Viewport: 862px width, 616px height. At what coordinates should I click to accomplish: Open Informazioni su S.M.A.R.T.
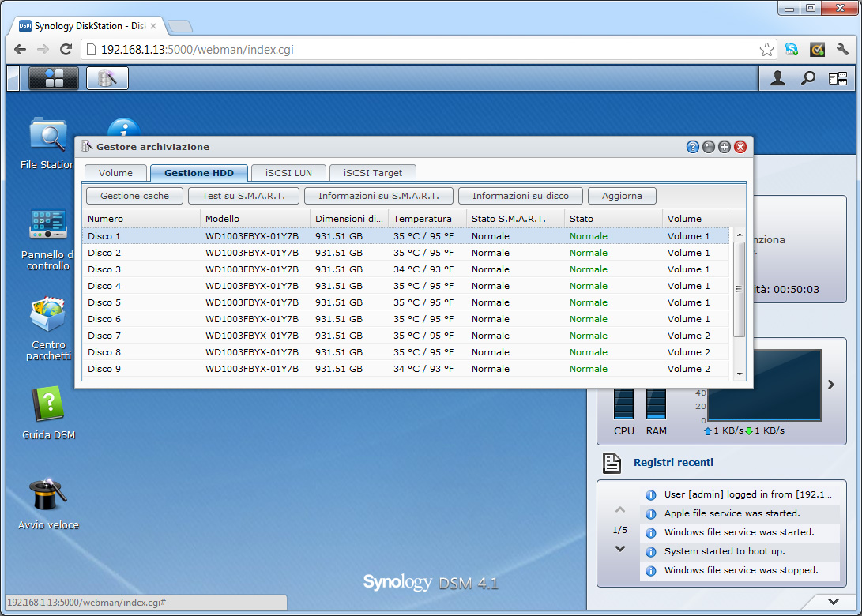pos(378,196)
